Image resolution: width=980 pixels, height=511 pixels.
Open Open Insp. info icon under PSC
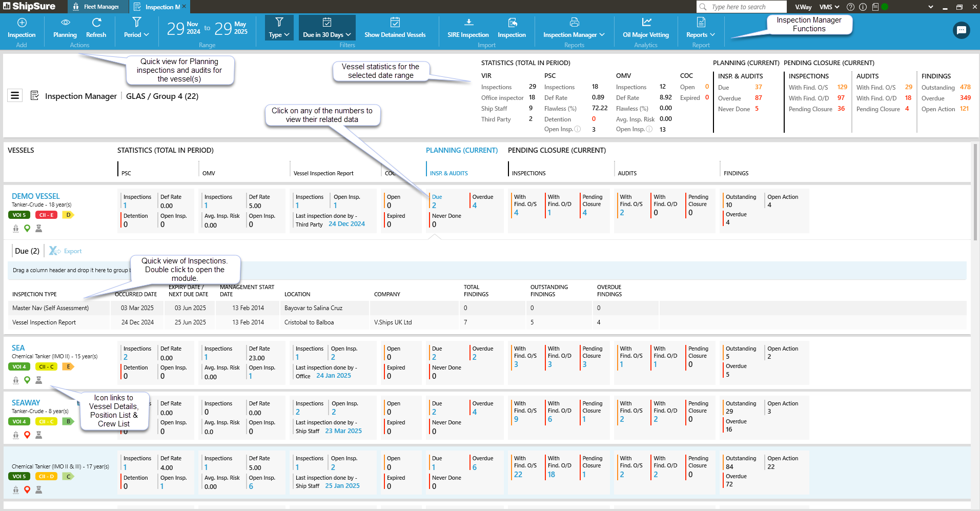[578, 129]
